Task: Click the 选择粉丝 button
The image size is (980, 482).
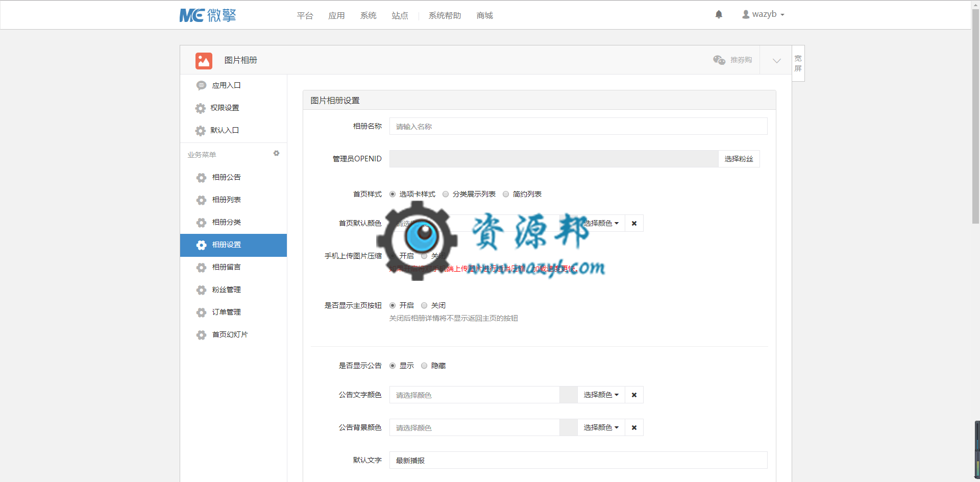Action: [x=739, y=159]
